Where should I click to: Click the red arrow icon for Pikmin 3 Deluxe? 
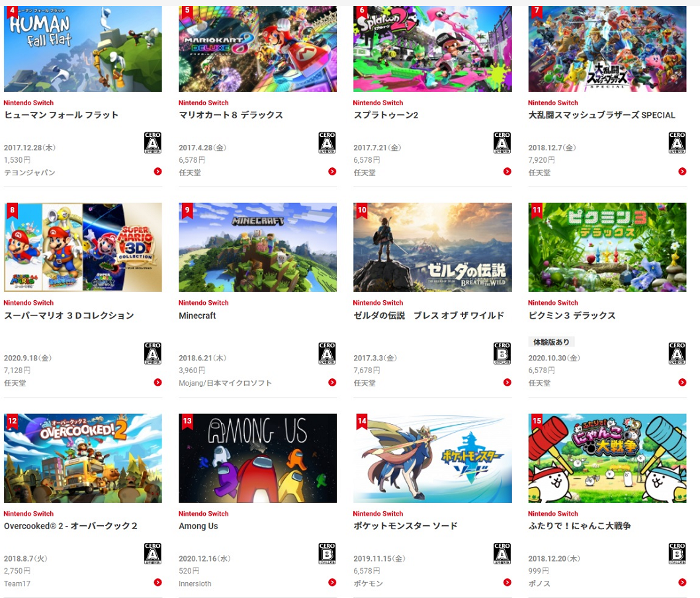[682, 382]
